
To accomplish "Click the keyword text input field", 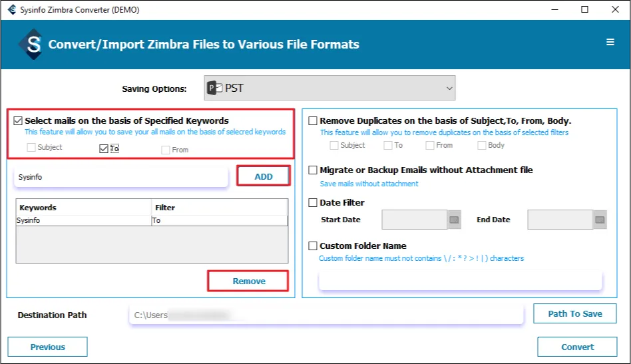I will [123, 178].
